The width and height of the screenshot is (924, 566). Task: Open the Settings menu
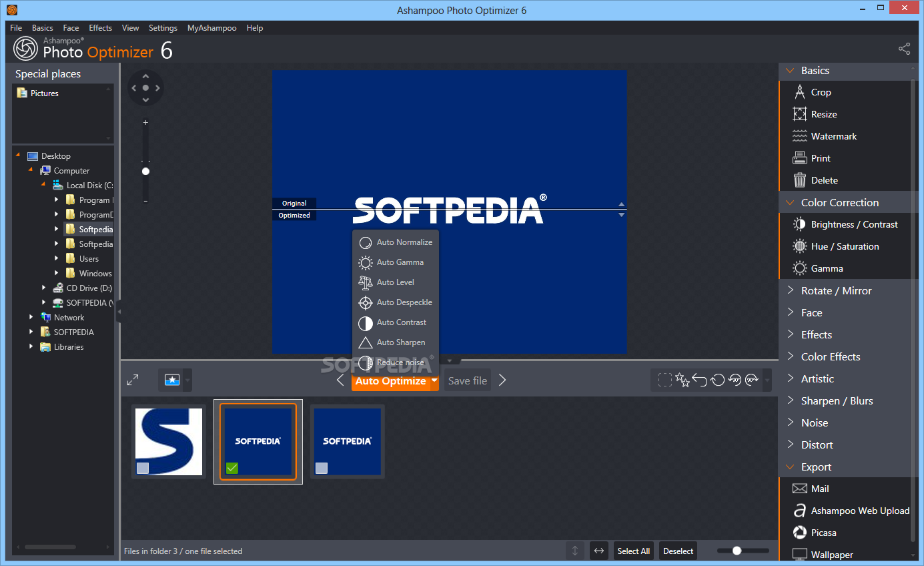coord(163,27)
